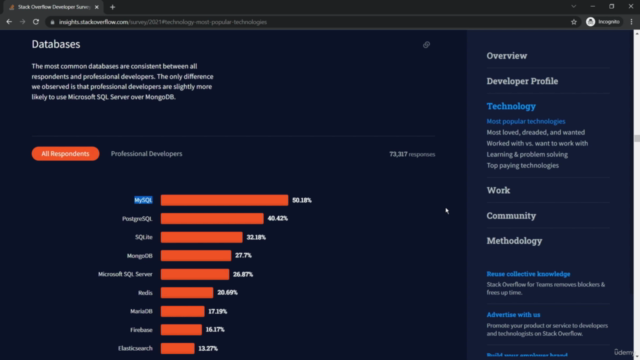This screenshot has width=640, height=360.
Task: Open Top paying technologies link
Action: click(x=522, y=165)
